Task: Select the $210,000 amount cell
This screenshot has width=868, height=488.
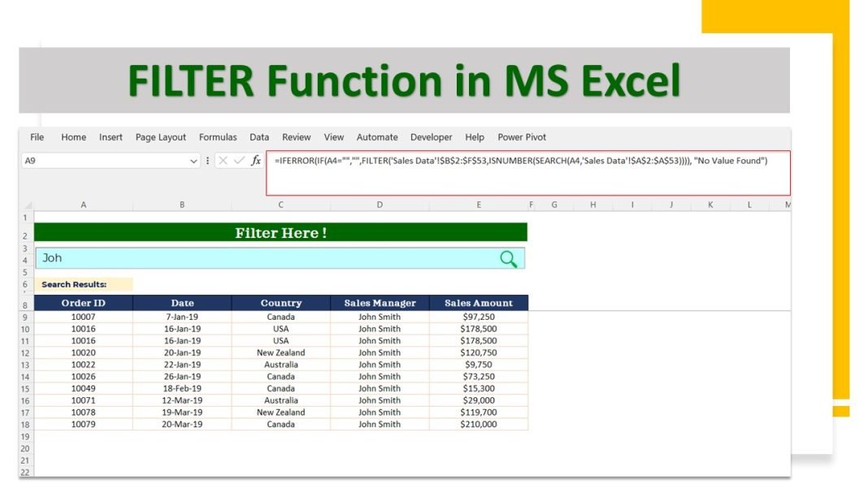Action: 479,425
